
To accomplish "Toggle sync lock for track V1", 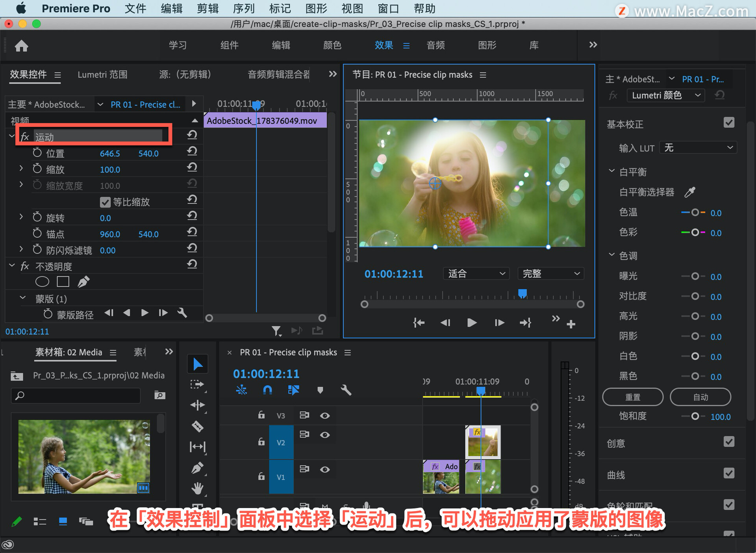I will click(304, 469).
